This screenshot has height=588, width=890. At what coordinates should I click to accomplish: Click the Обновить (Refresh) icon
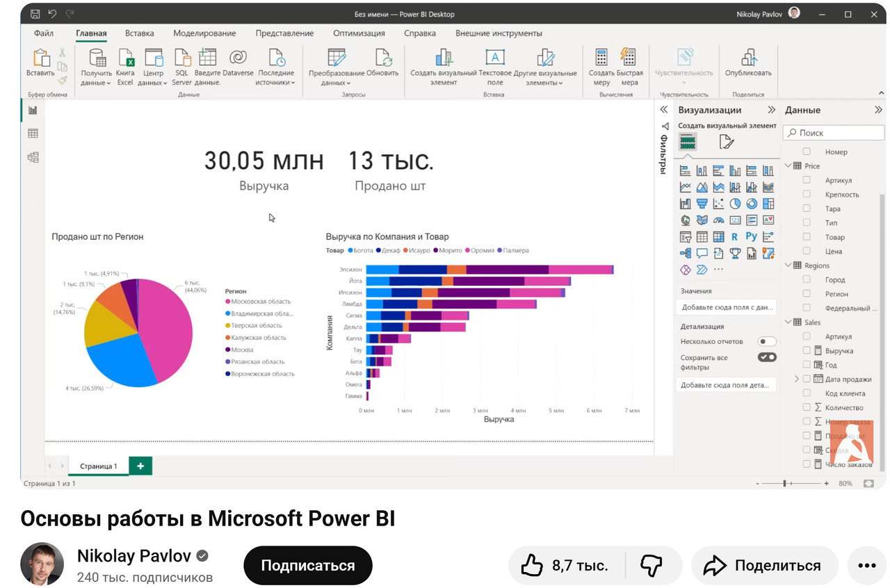382,58
